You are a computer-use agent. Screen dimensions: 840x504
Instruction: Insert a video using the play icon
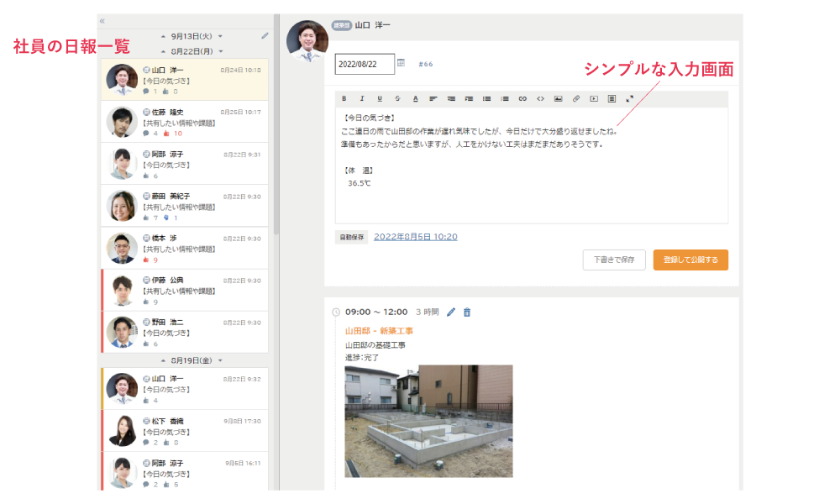pyautogui.click(x=594, y=98)
